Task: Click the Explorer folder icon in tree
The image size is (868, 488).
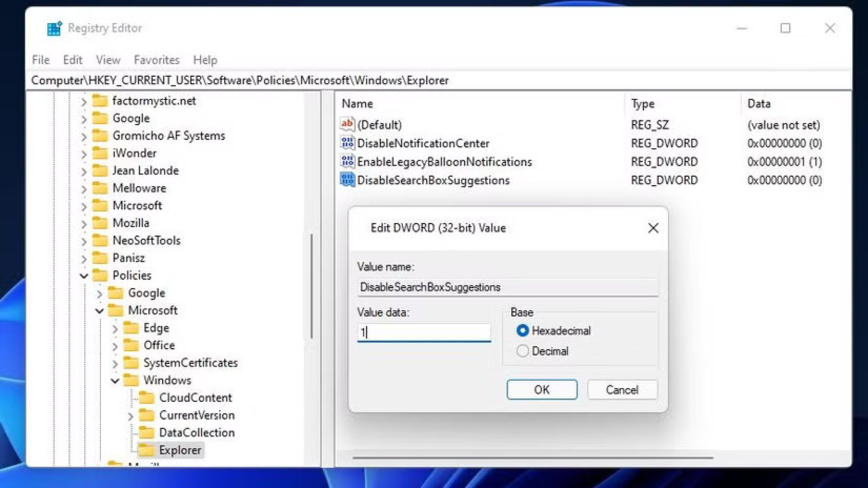Action: click(146, 450)
